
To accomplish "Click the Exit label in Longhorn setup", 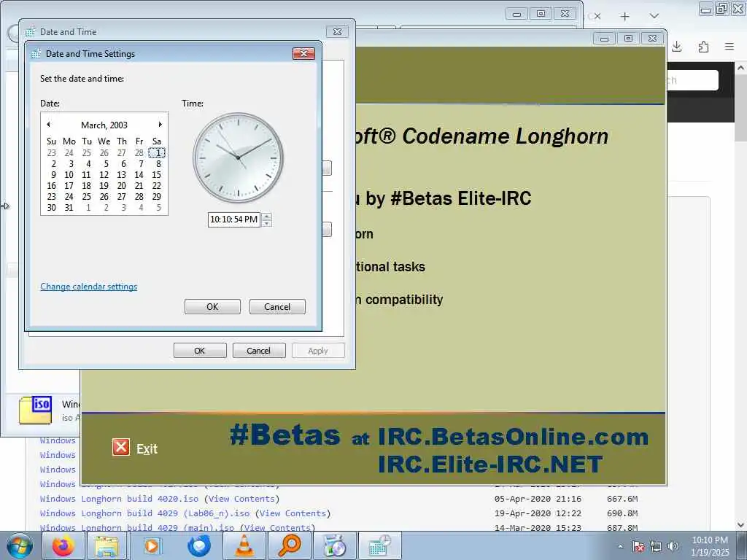I will point(147,449).
